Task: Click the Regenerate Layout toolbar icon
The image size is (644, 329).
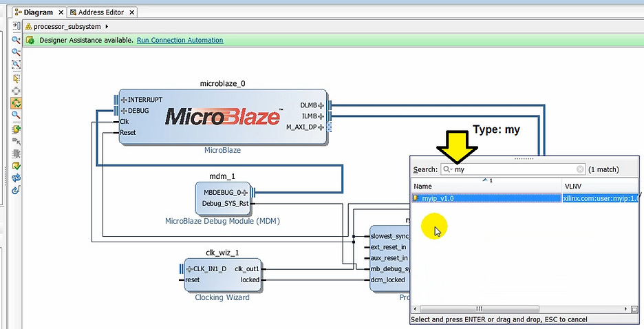Action: [16, 178]
